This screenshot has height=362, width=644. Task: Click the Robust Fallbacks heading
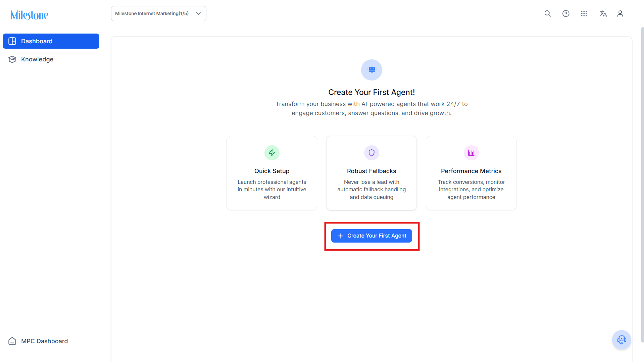[371, 171]
